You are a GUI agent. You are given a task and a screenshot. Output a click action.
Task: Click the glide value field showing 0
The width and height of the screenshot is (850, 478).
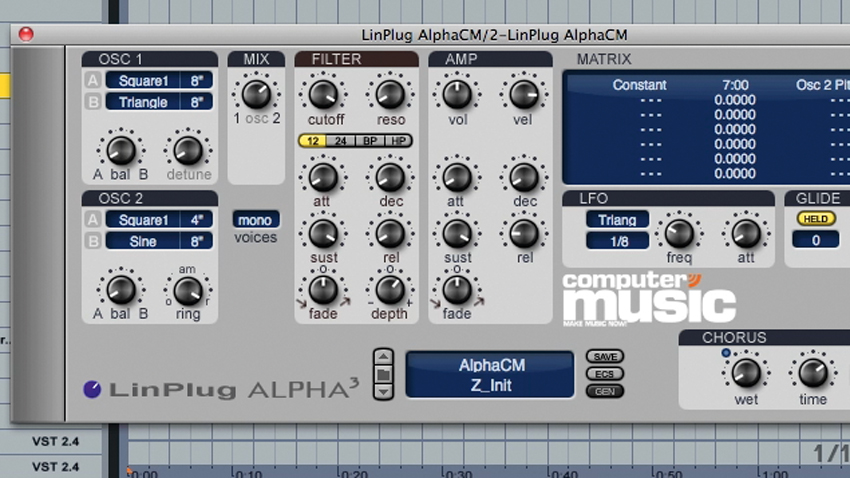[x=815, y=240]
